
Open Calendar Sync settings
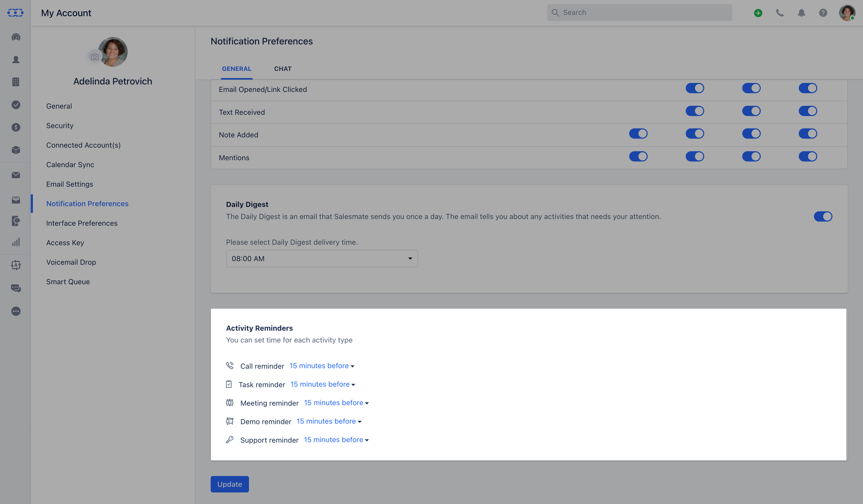70,164
